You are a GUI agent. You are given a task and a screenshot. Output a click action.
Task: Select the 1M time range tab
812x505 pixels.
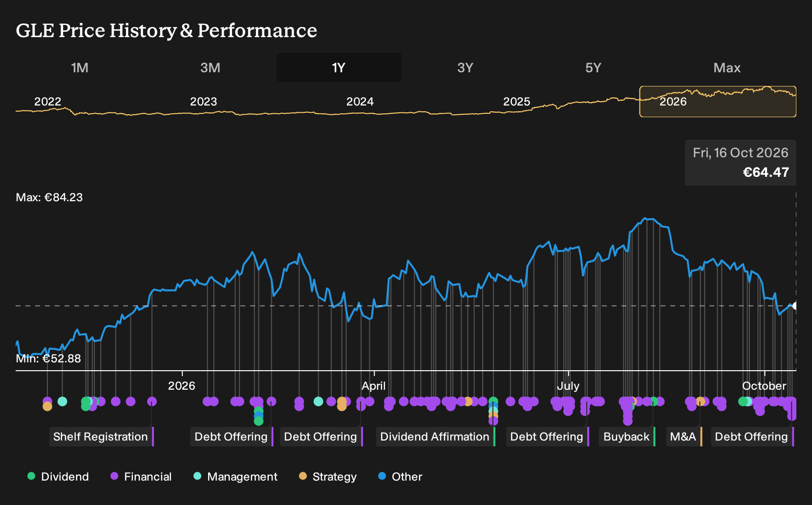tap(80, 67)
